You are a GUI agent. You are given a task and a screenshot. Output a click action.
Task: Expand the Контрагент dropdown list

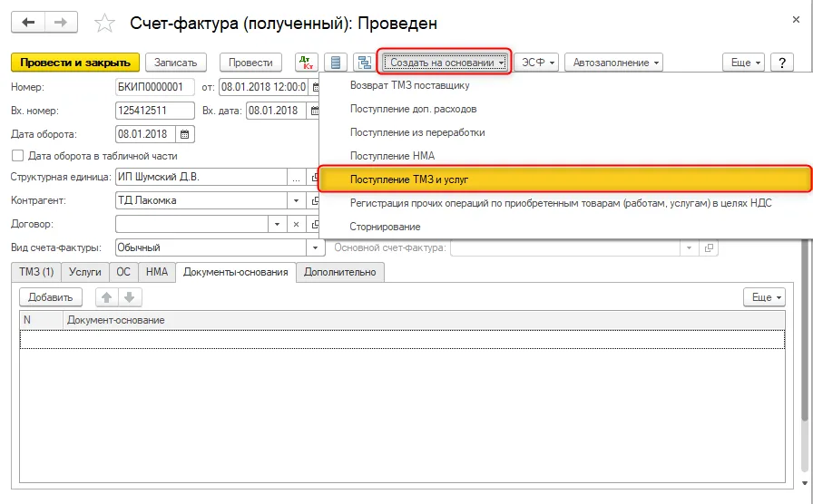click(296, 200)
